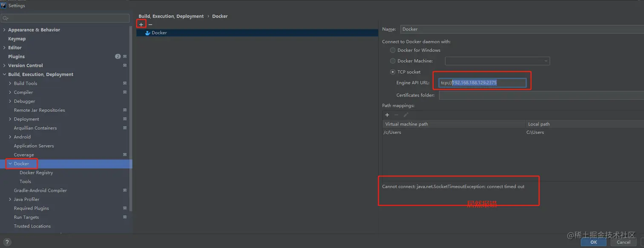
Task: Expand the Build Tools node
Action: tap(10, 83)
